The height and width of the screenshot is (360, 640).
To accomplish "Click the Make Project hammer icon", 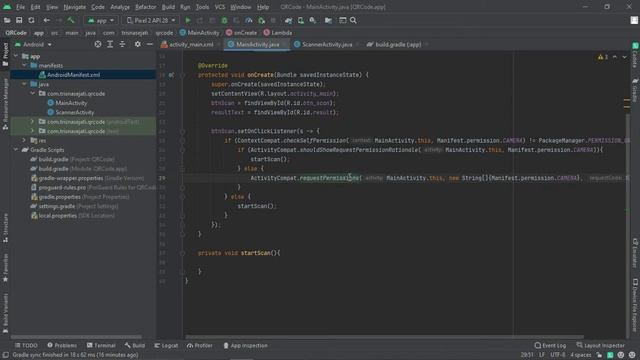I will (71, 20).
